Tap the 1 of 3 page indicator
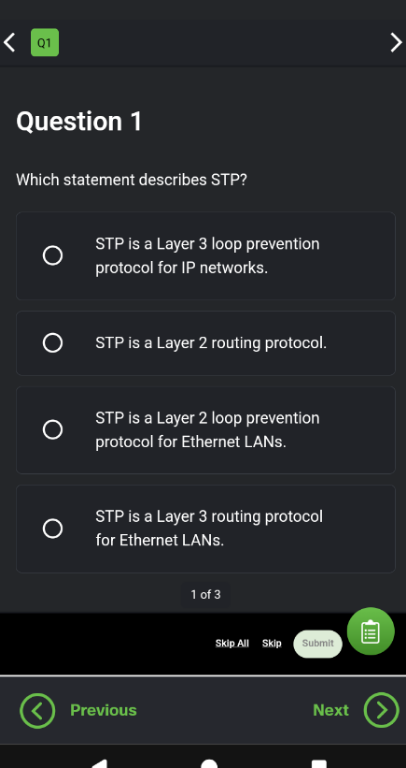The height and width of the screenshot is (768, 406). pyautogui.click(x=206, y=595)
